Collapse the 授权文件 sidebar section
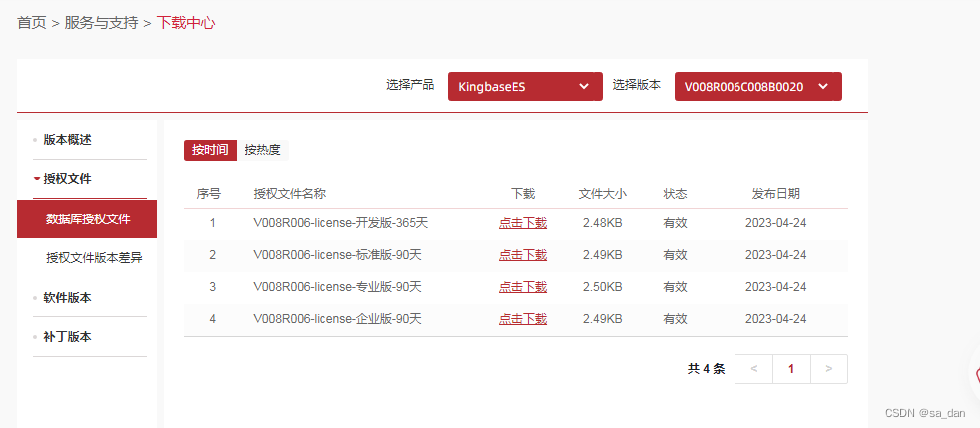980x428 pixels. tap(68, 179)
